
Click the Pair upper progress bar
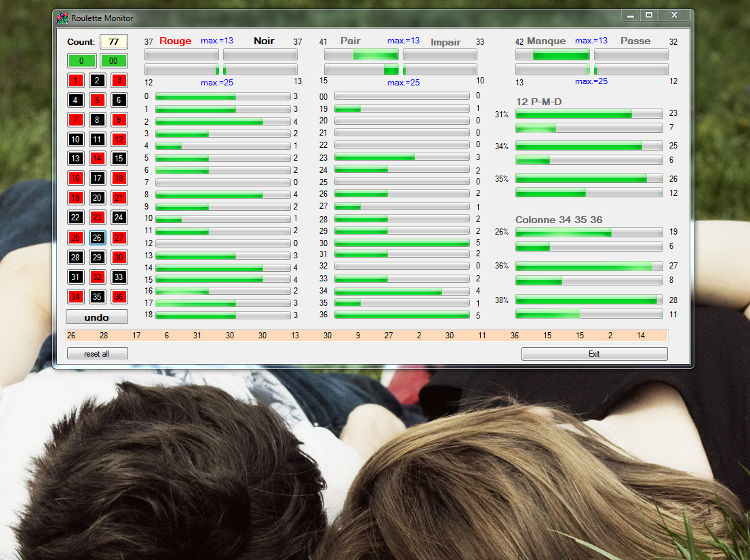(x=361, y=54)
